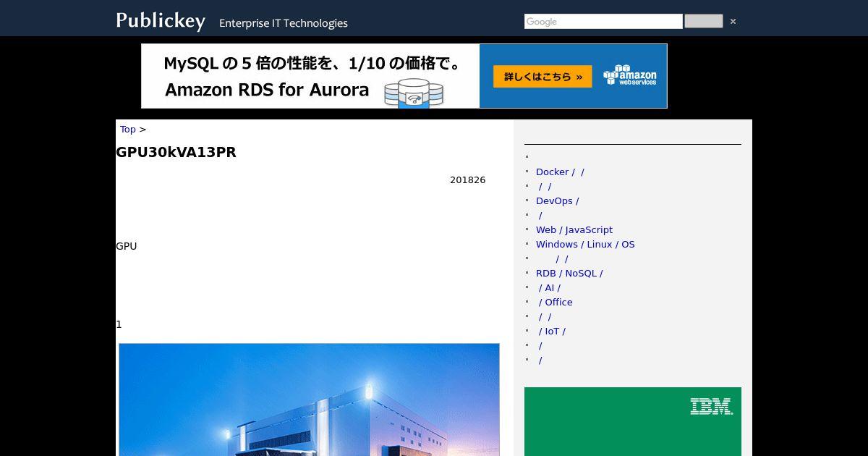
Task: Click the Amazon Web Services logo
Action: click(630, 75)
